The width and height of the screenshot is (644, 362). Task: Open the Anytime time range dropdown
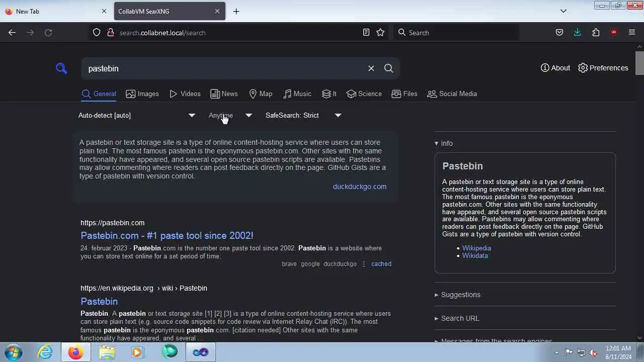[x=230, y=116]
